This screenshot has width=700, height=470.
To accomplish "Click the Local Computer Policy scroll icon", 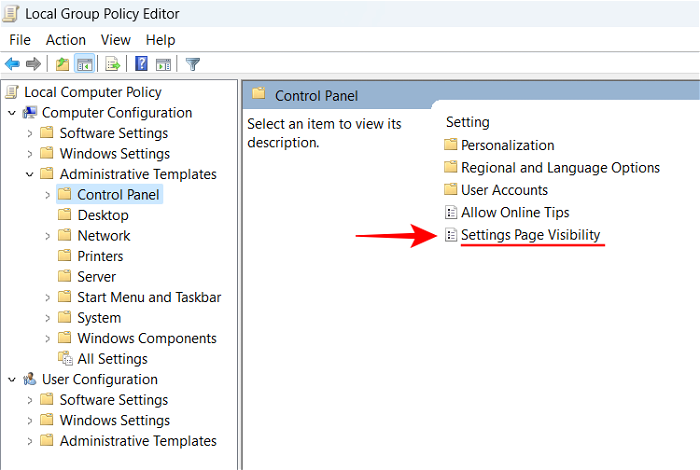I will (x=12, y=92).
